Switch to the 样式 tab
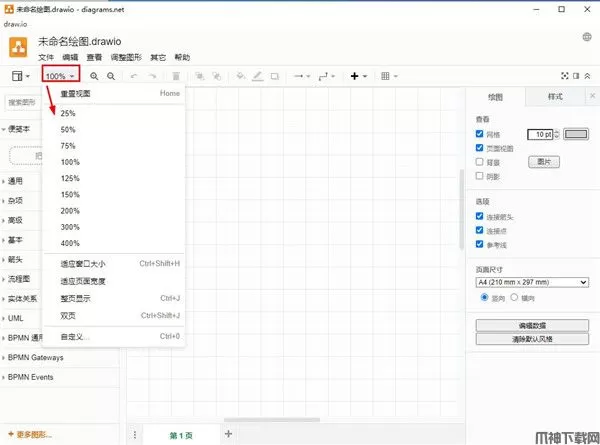 point(555,97)
